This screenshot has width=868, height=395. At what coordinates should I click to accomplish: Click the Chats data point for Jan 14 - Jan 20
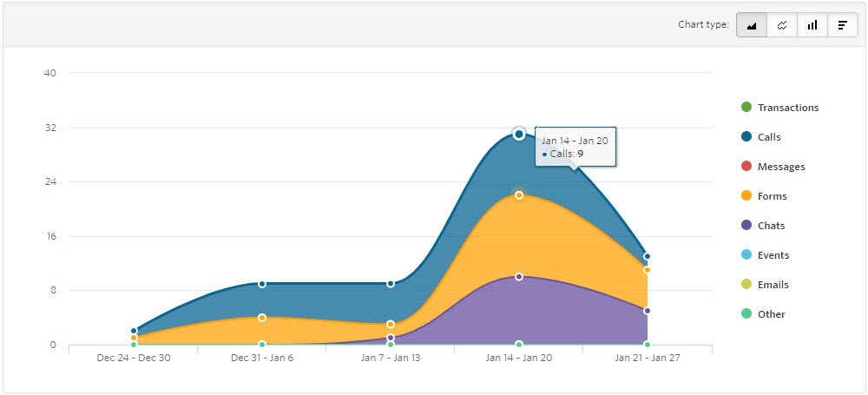[x=519, y=276]
